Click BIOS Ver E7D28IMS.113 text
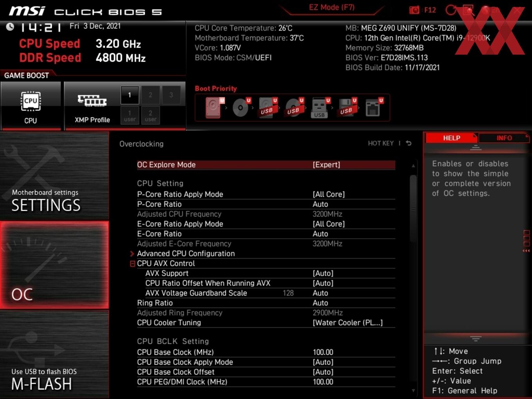 tap(386, 58)
